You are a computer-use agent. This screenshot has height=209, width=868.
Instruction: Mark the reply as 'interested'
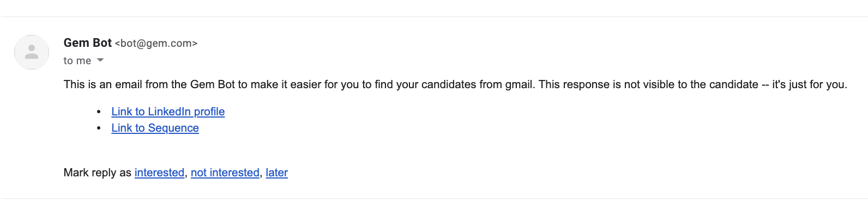pyautogui.click(x=159, y=173)
